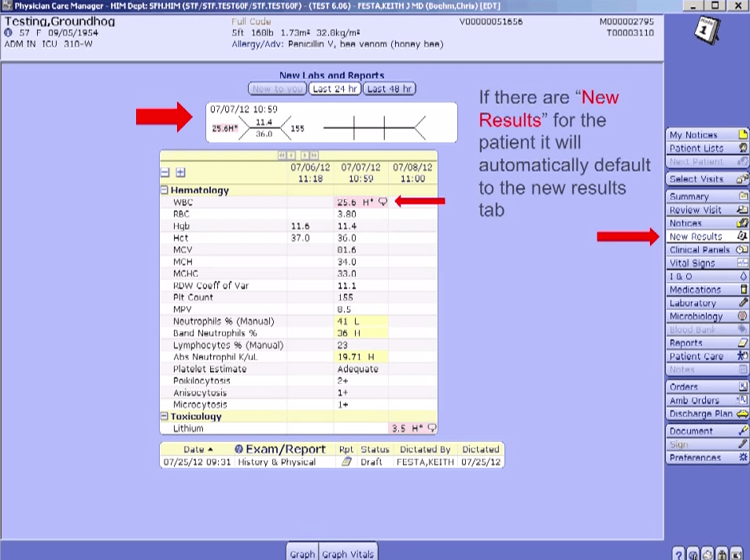Viewport: 750px width, 560px height.
Task: Click the Abs Neutrophil value 19.71 H
Action: (356, 357)
